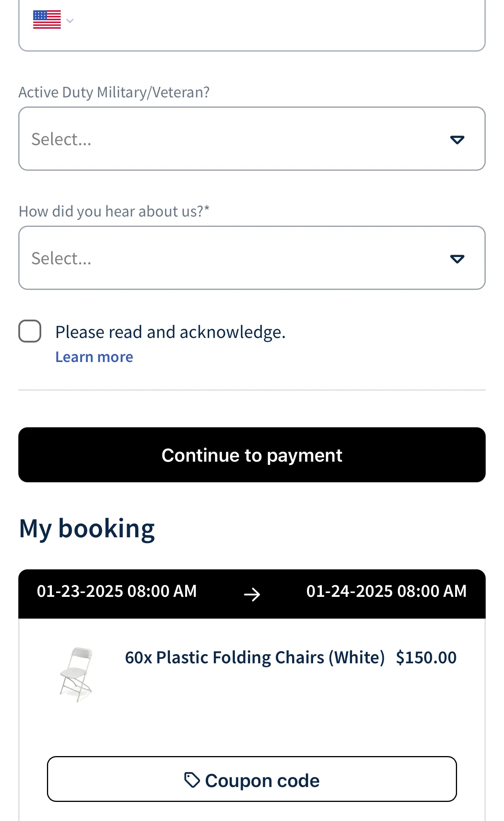Click the start date 01-23-2025 08:00 AM
Image resolution: width=504 pixels, height=821 pixels.
click(116, 591)
